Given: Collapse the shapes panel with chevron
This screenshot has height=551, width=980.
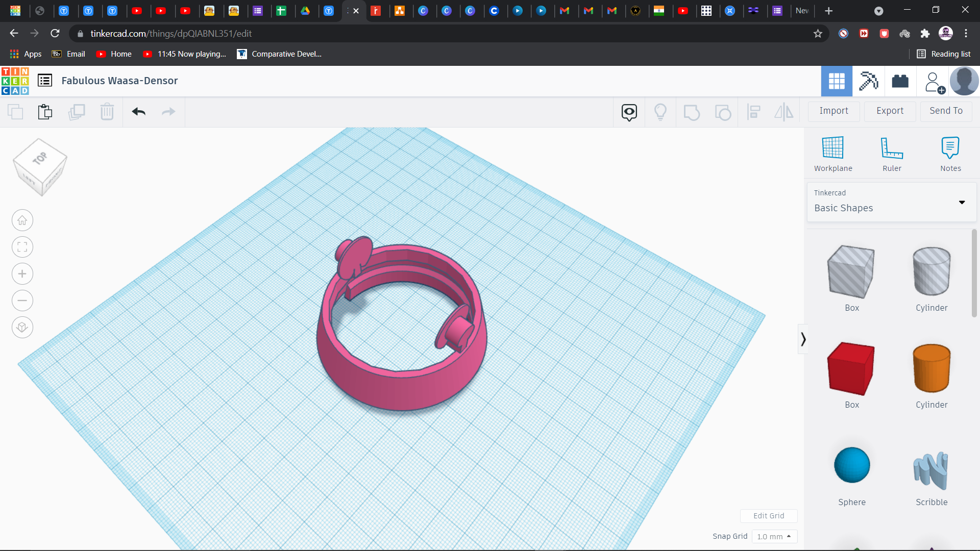Looking at the screenshot, I should pos(803,339).
